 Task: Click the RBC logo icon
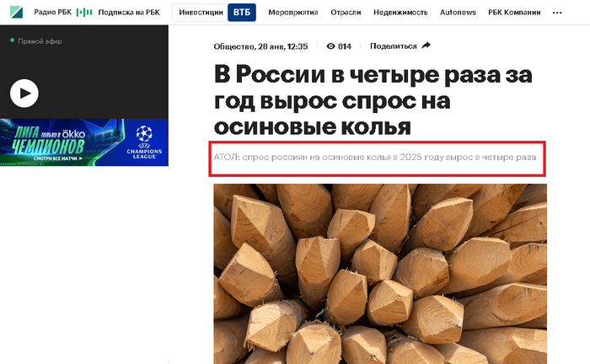pos(16,12)
